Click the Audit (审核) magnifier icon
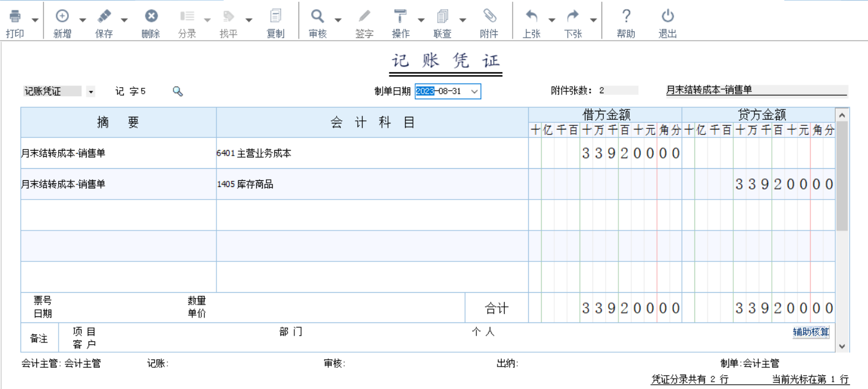 coord(317,17)
